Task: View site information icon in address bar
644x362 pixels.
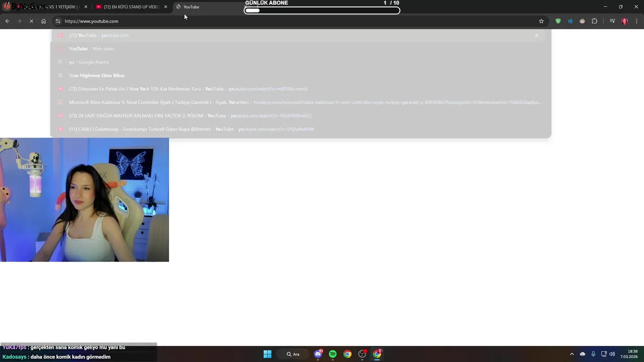Action: (58, 21)
